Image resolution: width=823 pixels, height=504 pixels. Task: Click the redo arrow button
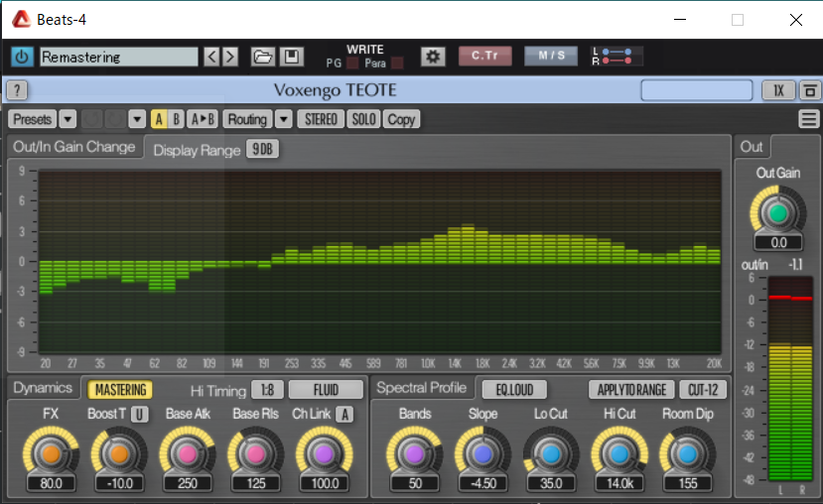pyautogui.click(x=114, y=120)
